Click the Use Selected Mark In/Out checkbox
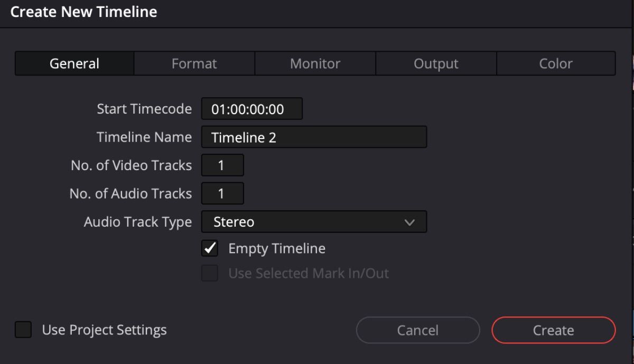 click(210, 273)
